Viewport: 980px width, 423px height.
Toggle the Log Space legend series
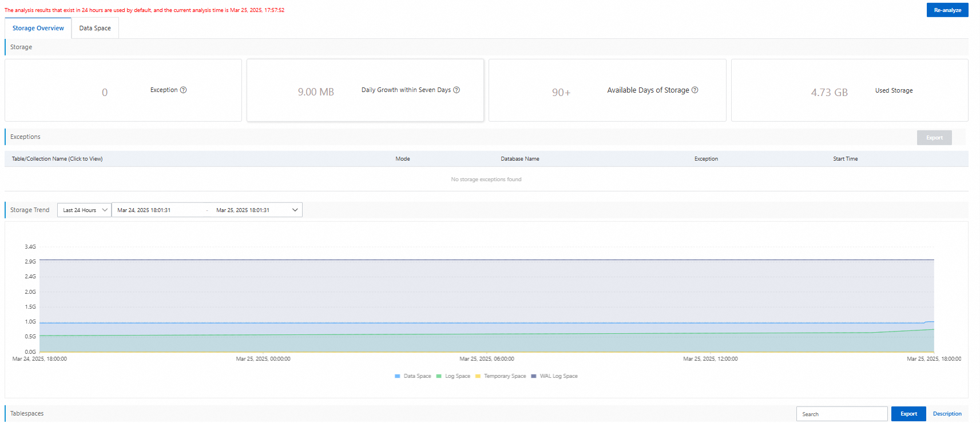click(x=453, y=376)
